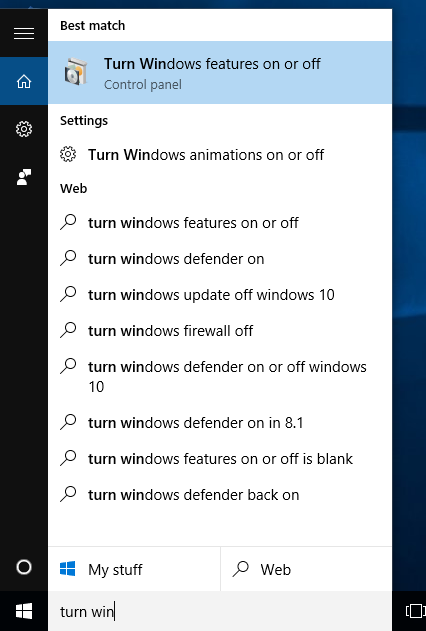Screen dimensions: 426x631
Task: Open the Feedback person icon in sidebar
Action: click(x=24, y=177)
